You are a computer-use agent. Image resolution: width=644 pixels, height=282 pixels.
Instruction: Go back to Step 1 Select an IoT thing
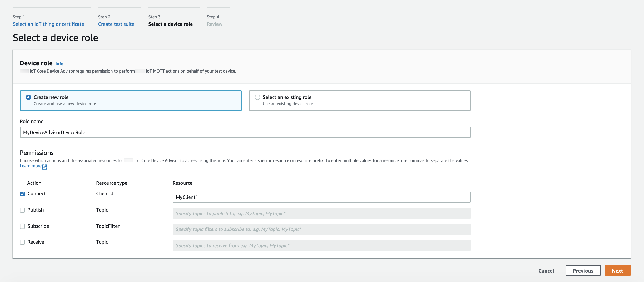[x=48, y=24]
